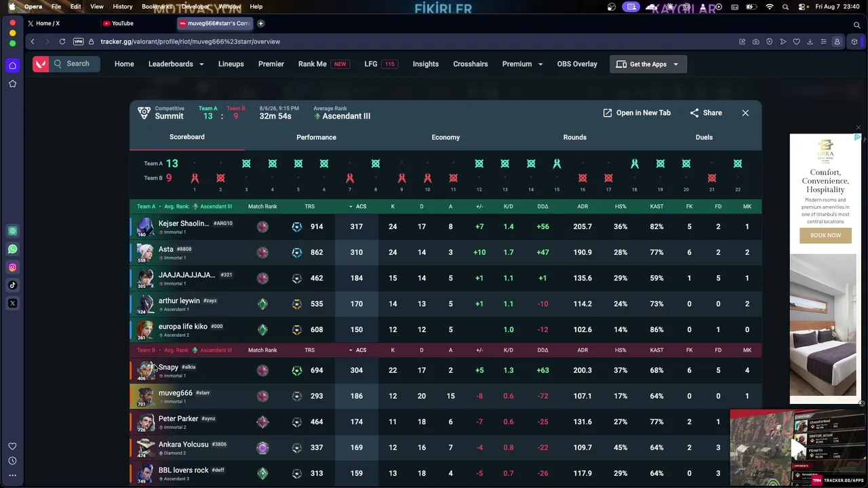Take a snapshot with the camera icon
The width and height of the screenshot is (868, 488).
click(755, 41)
